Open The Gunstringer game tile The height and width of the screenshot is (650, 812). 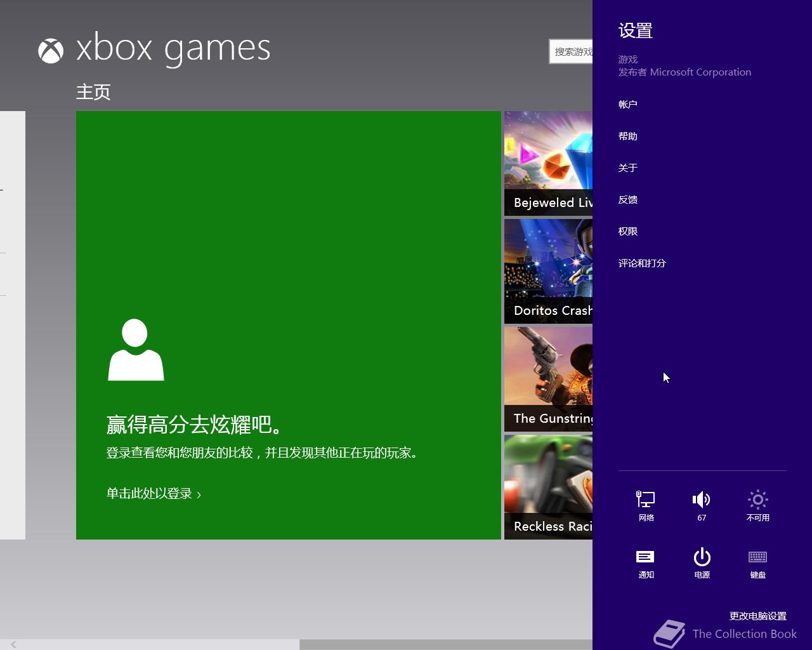coord(548,379)
